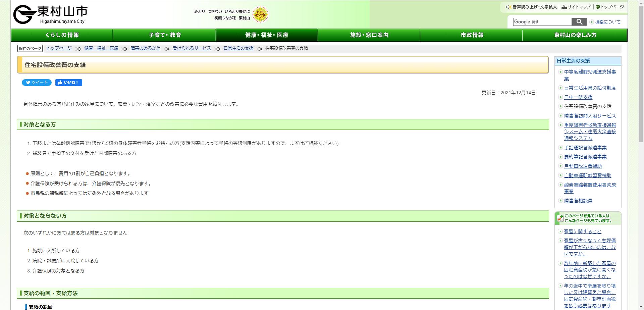This screenshot has height=310, width=644.
Task: Share page with Twitter ツイート button
Action: 37,83
